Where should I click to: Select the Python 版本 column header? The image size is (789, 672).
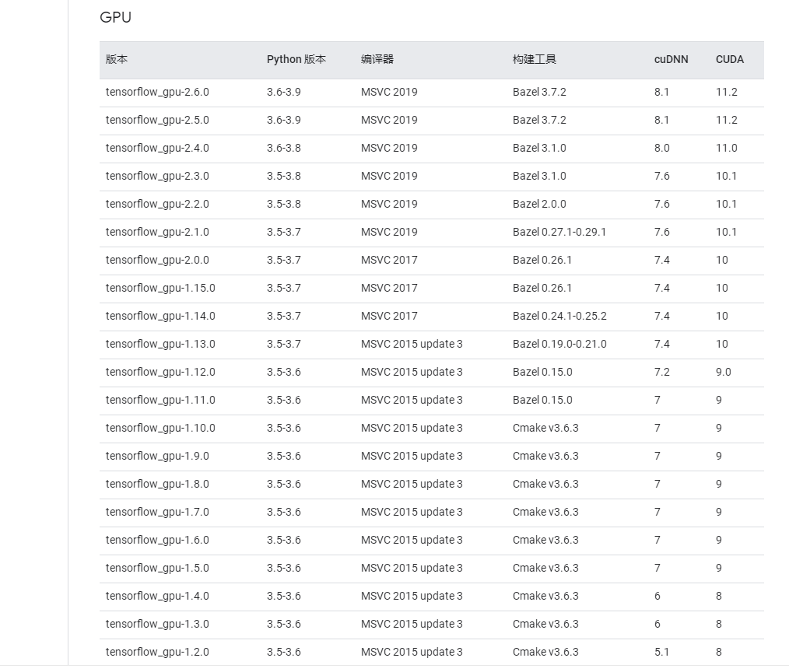(296, 59)
